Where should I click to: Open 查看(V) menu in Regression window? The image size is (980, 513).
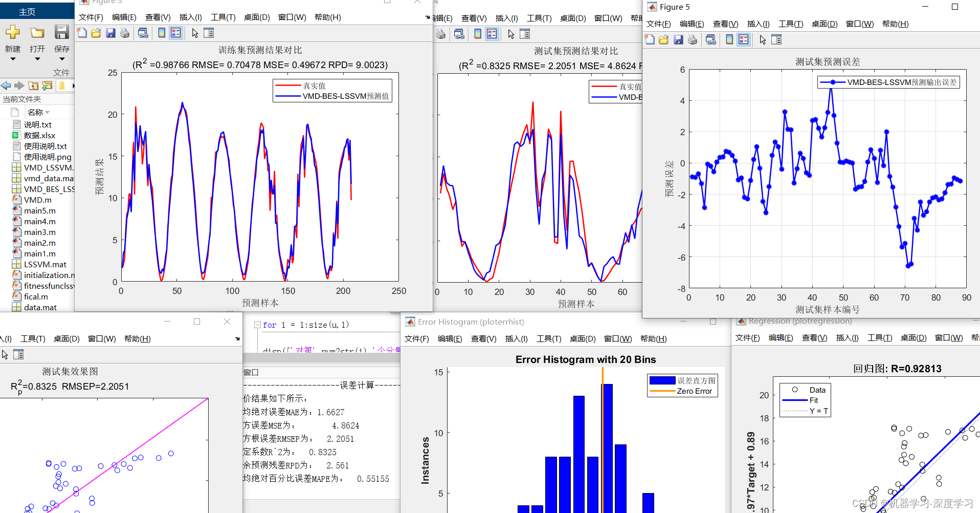pos(814,338)
